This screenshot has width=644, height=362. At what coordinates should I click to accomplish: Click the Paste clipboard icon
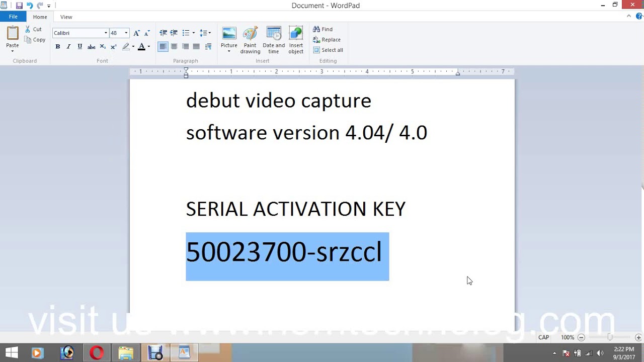click(13, 34)
